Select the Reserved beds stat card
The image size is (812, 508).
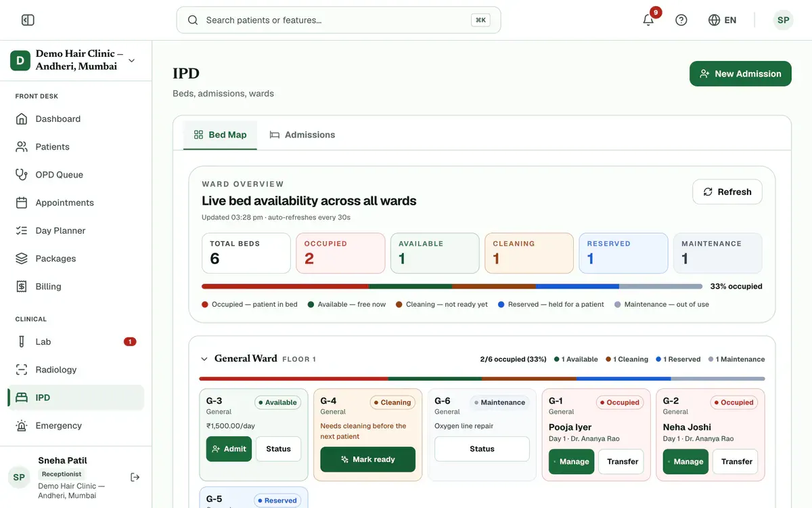[623, 253]
